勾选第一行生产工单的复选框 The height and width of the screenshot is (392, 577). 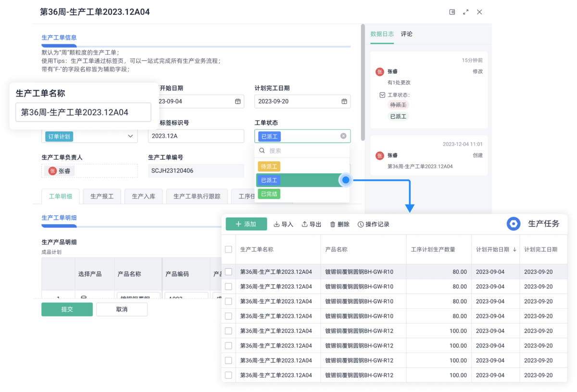228,271
